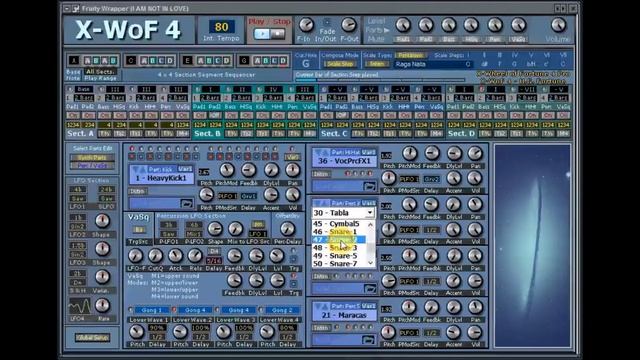Click the LFO2 Shape knob
The image size is (640, 360).
pyautogui.click(x=102, y=221)
